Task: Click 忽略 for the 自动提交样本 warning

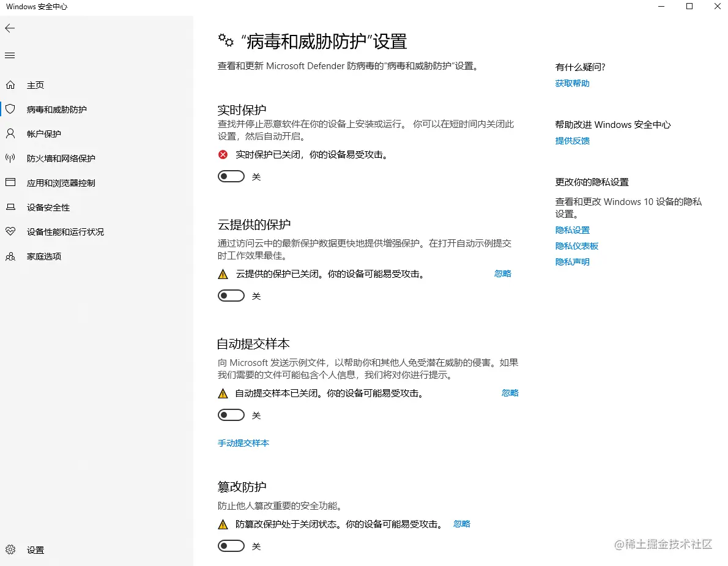Action: click(510, 393)
